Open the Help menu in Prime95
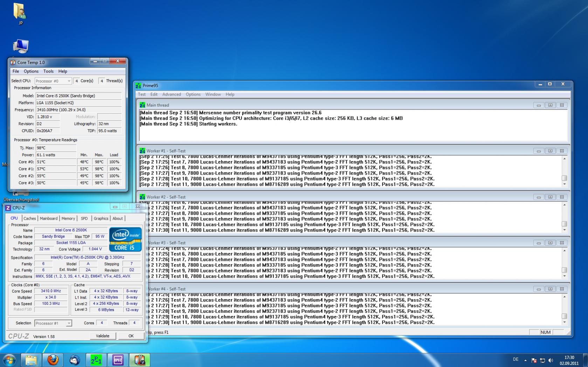The height and width of the screenshot is (367, 588). pos(230,94)
